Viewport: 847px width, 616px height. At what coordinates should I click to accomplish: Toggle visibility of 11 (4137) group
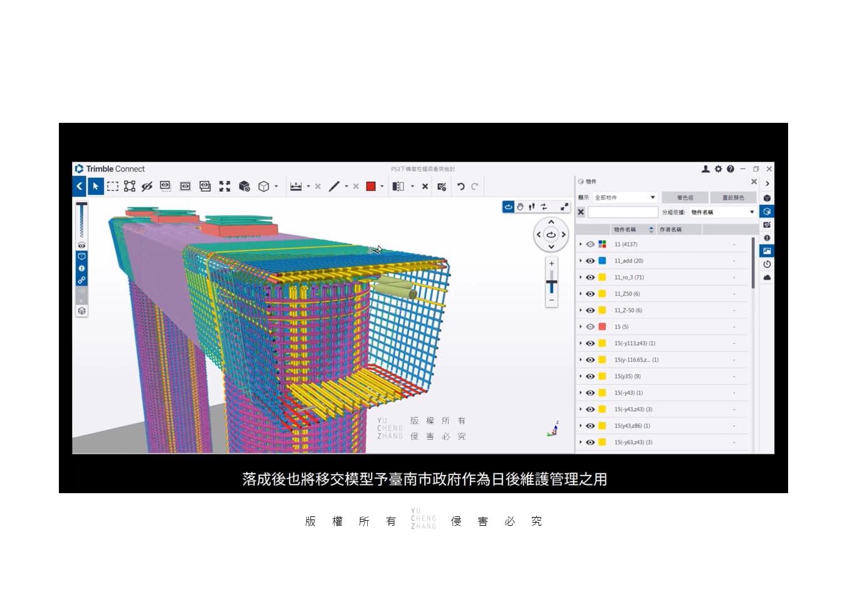pos(590,244)
